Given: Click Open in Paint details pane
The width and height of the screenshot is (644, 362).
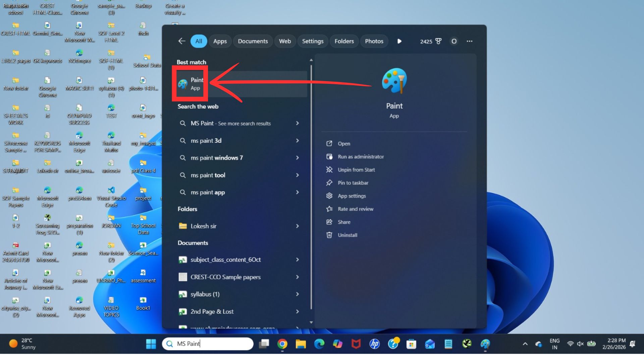Looking at the screenshot, I should (x=344, y=143).
